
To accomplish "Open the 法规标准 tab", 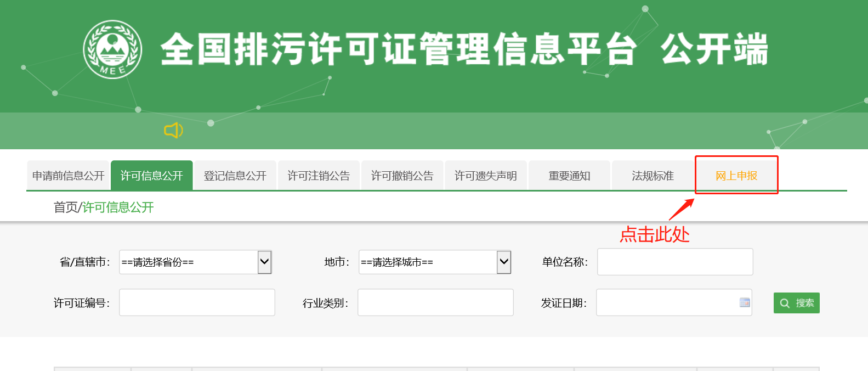I will [653, 176].
